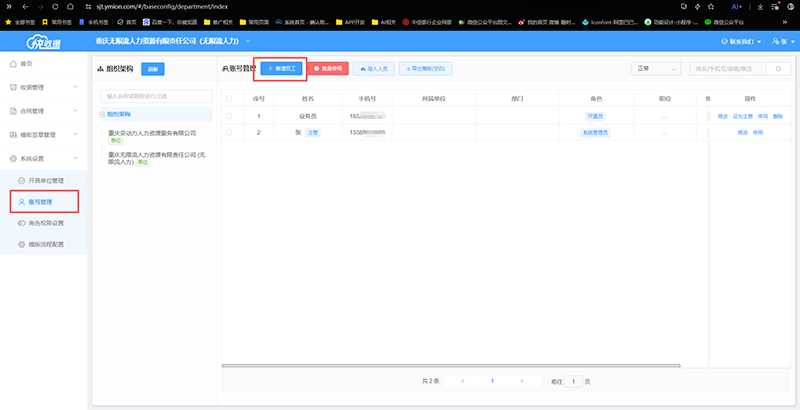This screenshot has width=800, height=410.
Task: Click the 系统设置 gear icon in sidebar
Action: coord(11,158)
